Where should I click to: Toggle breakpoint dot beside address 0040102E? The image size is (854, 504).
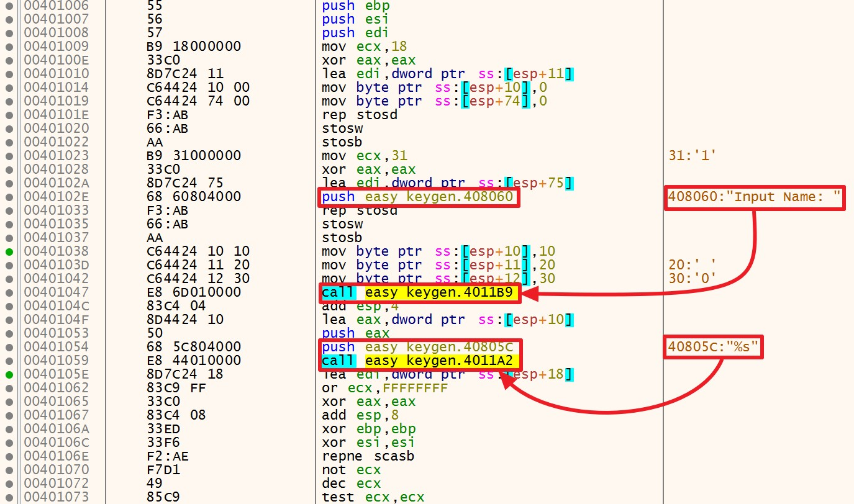(x=9, y=197)
